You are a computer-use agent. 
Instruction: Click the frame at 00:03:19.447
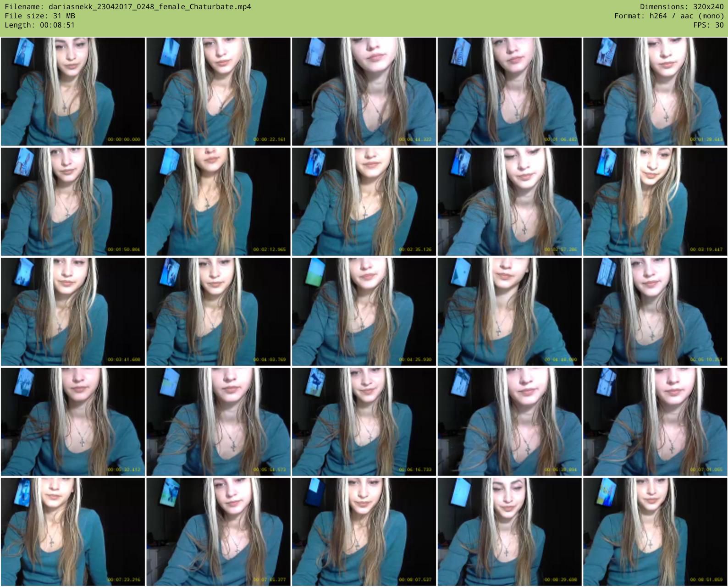tap(655, 202)
